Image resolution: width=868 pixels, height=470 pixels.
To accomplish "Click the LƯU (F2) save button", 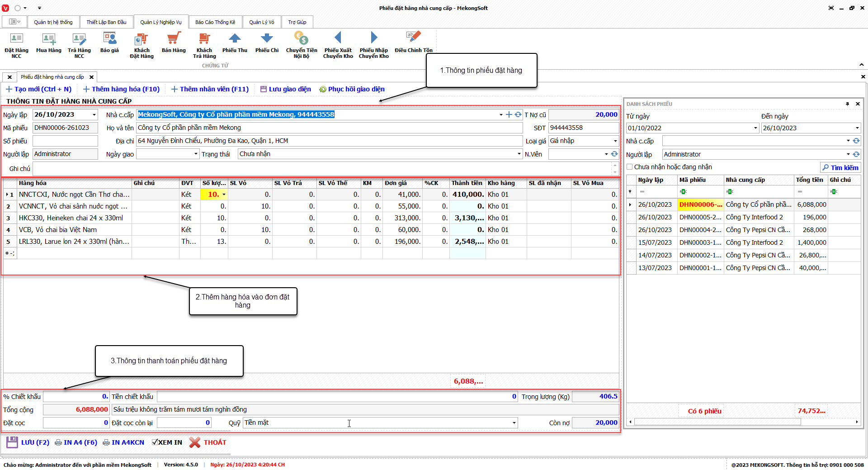I will point(28,442).
